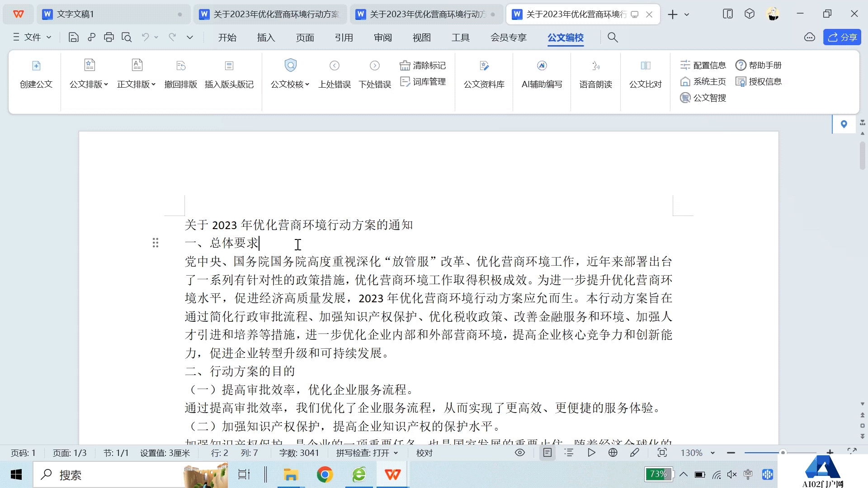Switch to page layout view in status bar

pyautogui.click(x=547, y=453)
